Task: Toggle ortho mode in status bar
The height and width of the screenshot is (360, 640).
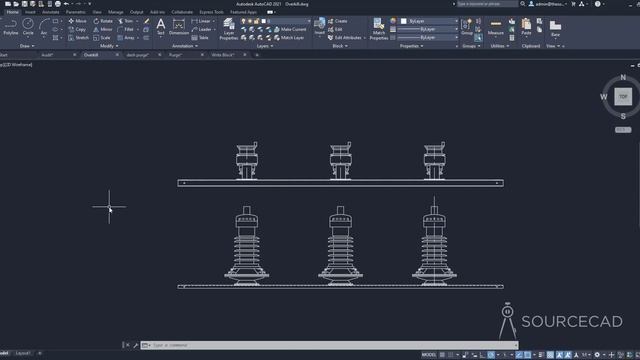Action: click(482, 355)
